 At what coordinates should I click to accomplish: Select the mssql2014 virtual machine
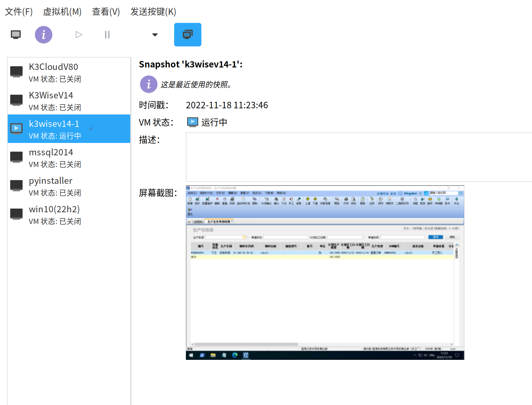point(51,157)
